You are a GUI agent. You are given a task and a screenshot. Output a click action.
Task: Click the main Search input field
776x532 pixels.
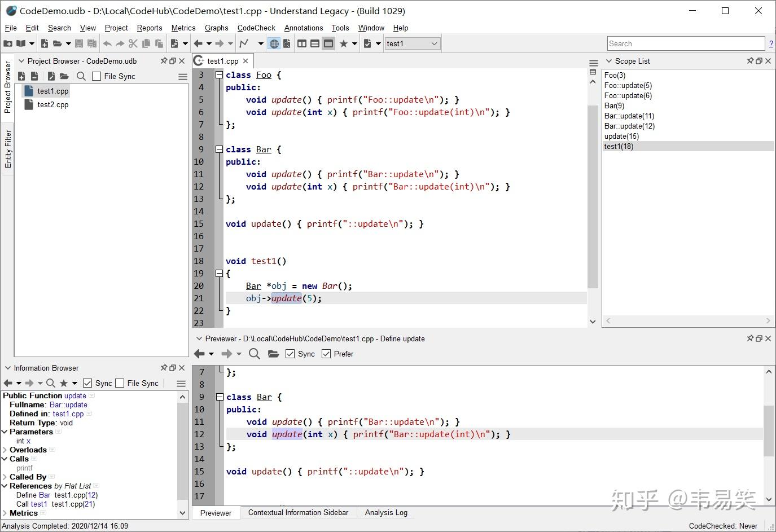(686, 43)
